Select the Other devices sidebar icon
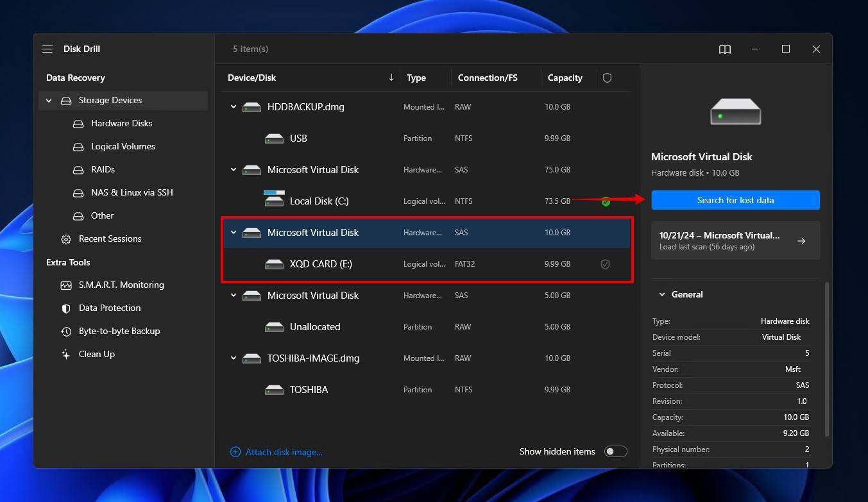This screenshot has height=502, width=868. coord(78,216)
